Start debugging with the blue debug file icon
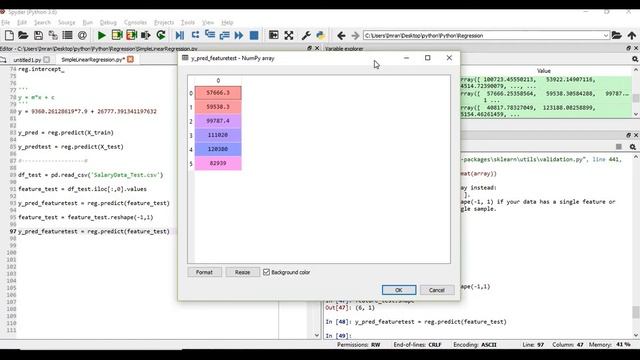640x360 pixels. coord(180,36)
